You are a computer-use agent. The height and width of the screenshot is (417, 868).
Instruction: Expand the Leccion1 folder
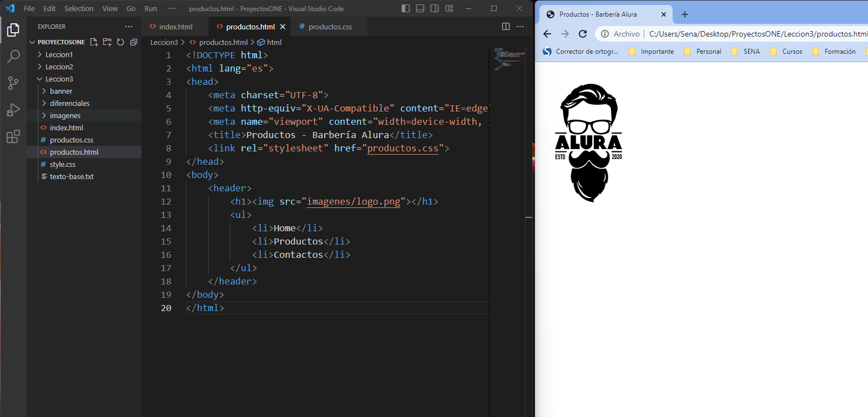point(84,54)
